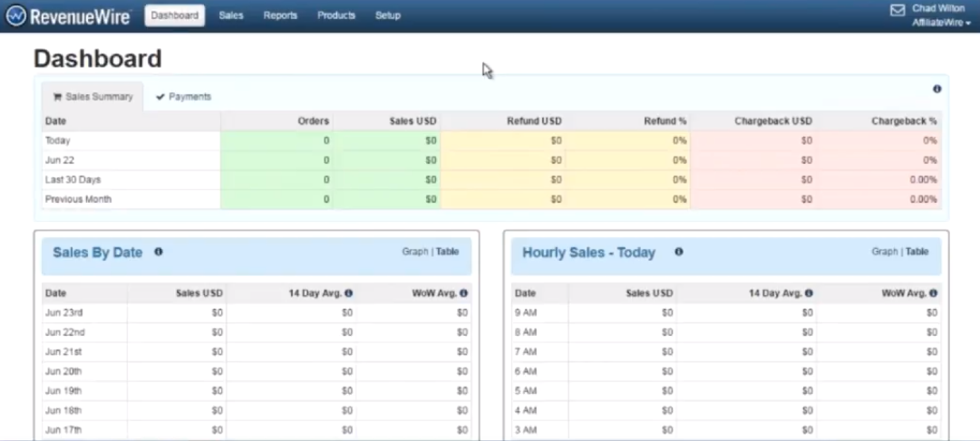Click 14 Day Avg. info icon in Hourly Sales
980x441 pixels.
pos(808,293)
